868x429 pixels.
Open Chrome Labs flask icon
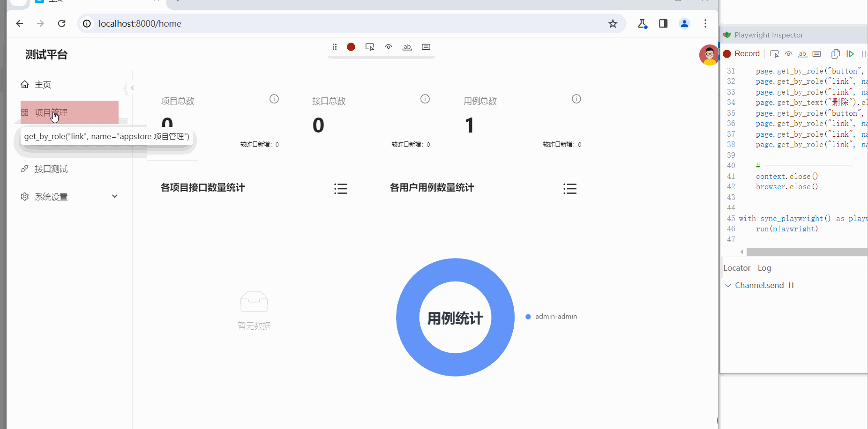pos(642,23)
